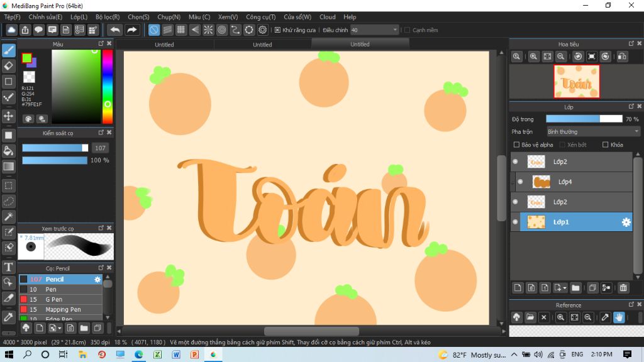Open the Công cụ(T) menu
Viewport: 644px width, 362px height.
click(x=261, y=17)
